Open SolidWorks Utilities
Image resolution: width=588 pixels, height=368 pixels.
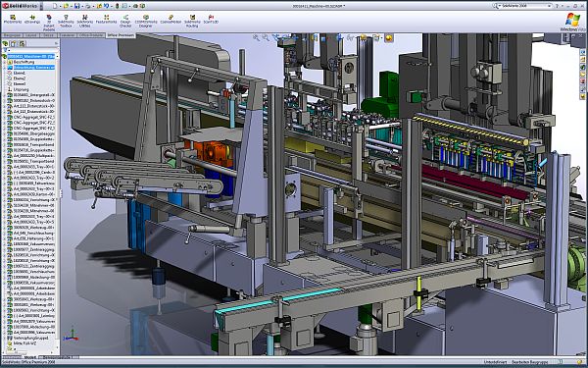(x=84, y=21)
